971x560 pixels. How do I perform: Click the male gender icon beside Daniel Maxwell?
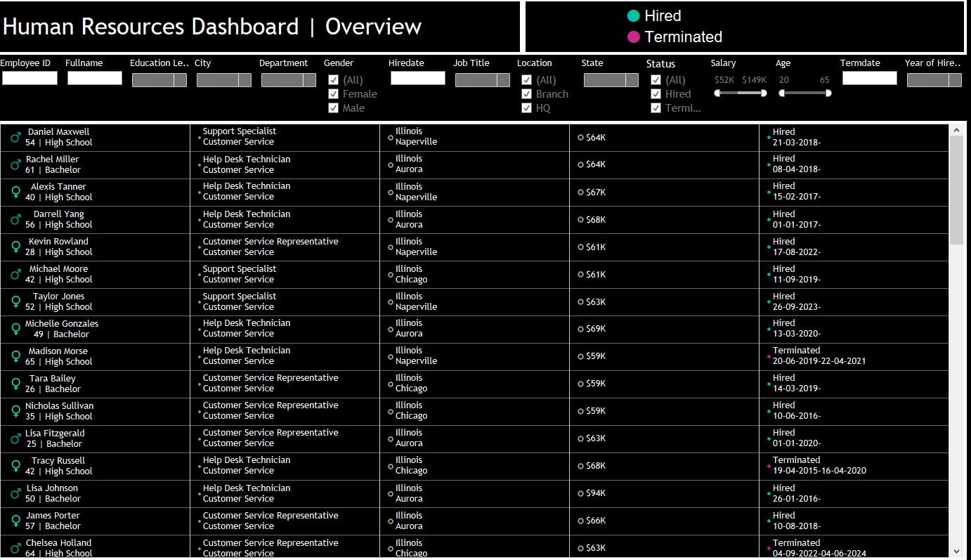point(15,138)
